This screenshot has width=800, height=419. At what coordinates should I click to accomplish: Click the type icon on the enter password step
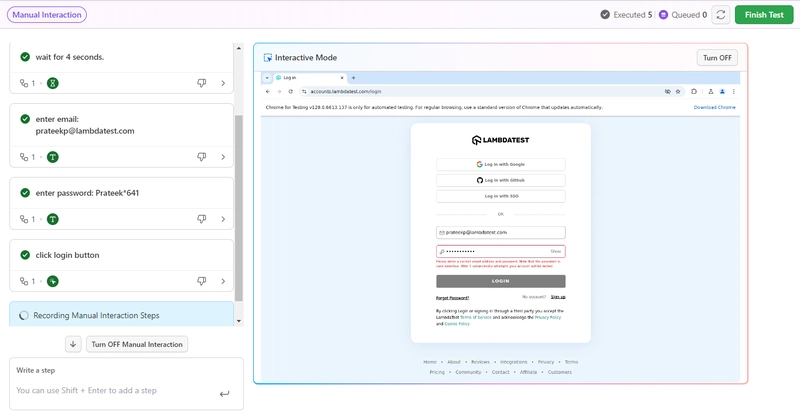pos(53,219)
